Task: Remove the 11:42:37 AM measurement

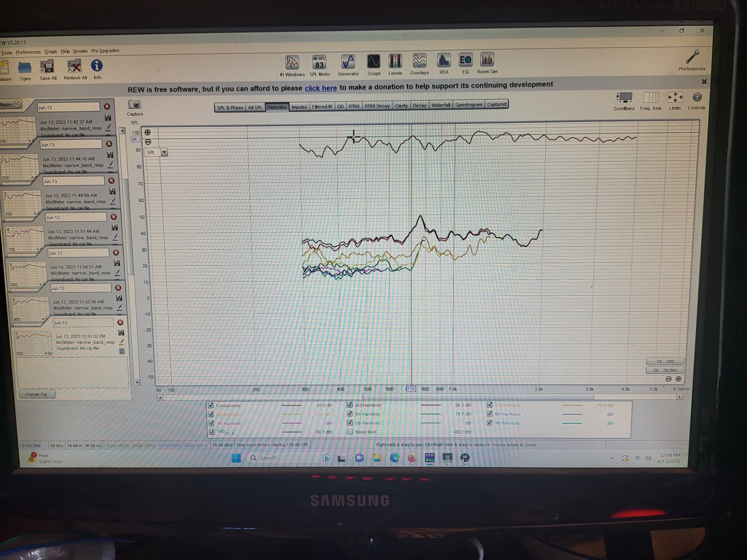Action: point(107,106)
